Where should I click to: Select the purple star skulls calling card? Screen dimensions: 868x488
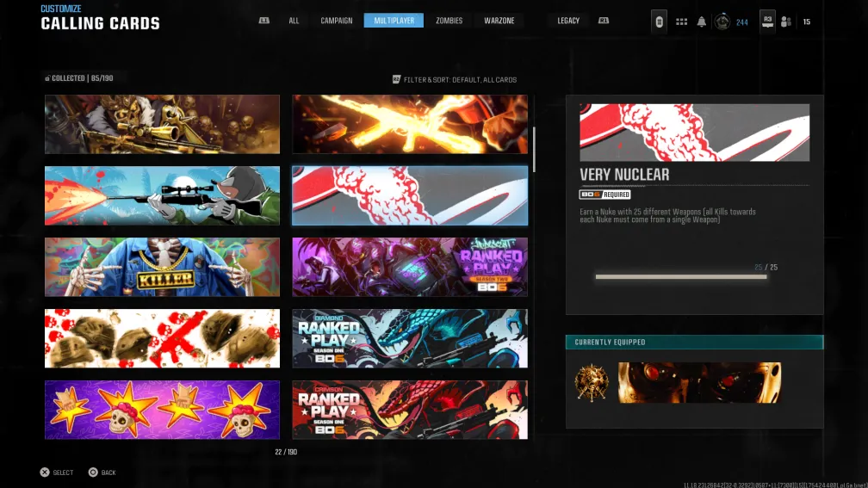pos(162,410)
